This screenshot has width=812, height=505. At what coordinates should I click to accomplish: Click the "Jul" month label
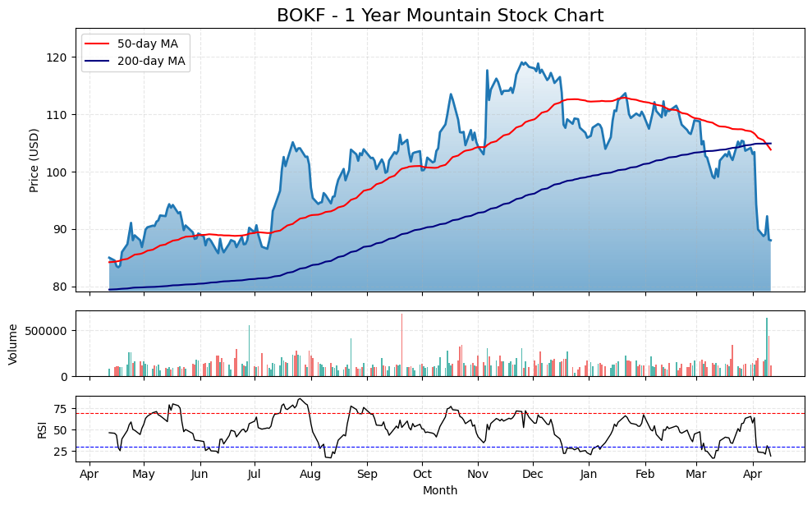pos(254,475)
